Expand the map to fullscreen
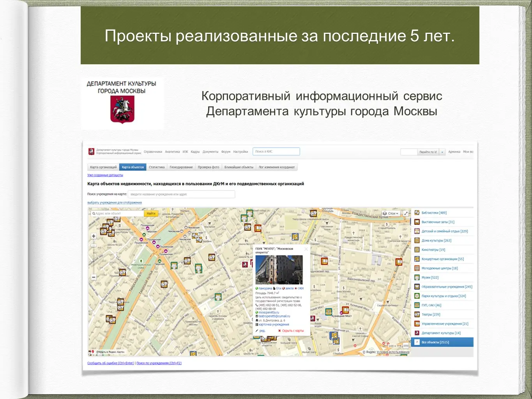532x399 pixels. point(406,214)
